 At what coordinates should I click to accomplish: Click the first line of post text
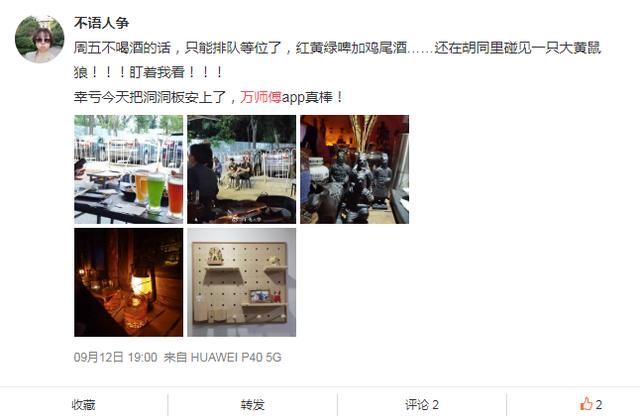[x=337, y=48]
